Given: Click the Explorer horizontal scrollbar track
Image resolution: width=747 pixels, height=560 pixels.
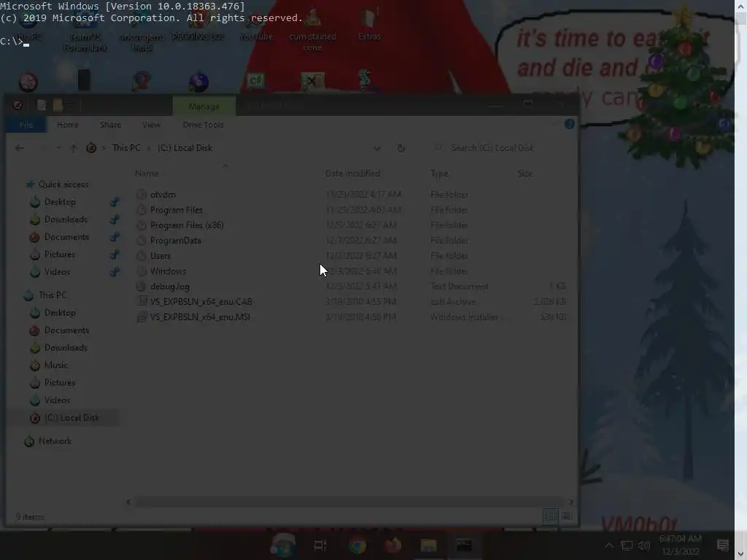Looking at the screenshot, I should [349, 502].
